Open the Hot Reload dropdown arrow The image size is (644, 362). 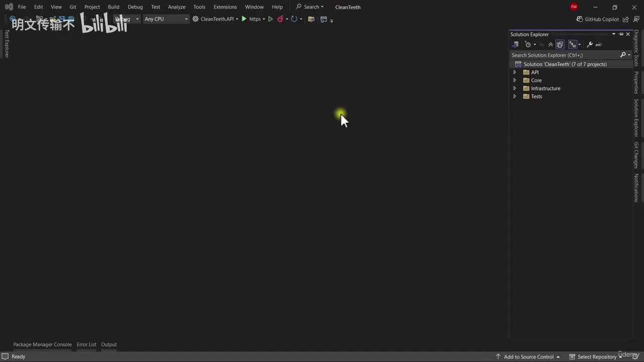click(x=287, y=19)
